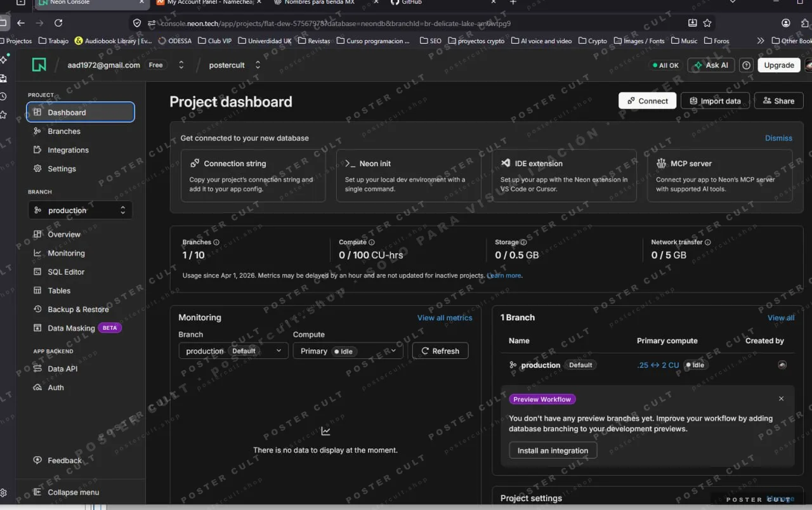Bookmark this page with star icon
Image resolution: width=812 pixels, height=510 pixels.
pyautogui.click(x=707, y=23)
